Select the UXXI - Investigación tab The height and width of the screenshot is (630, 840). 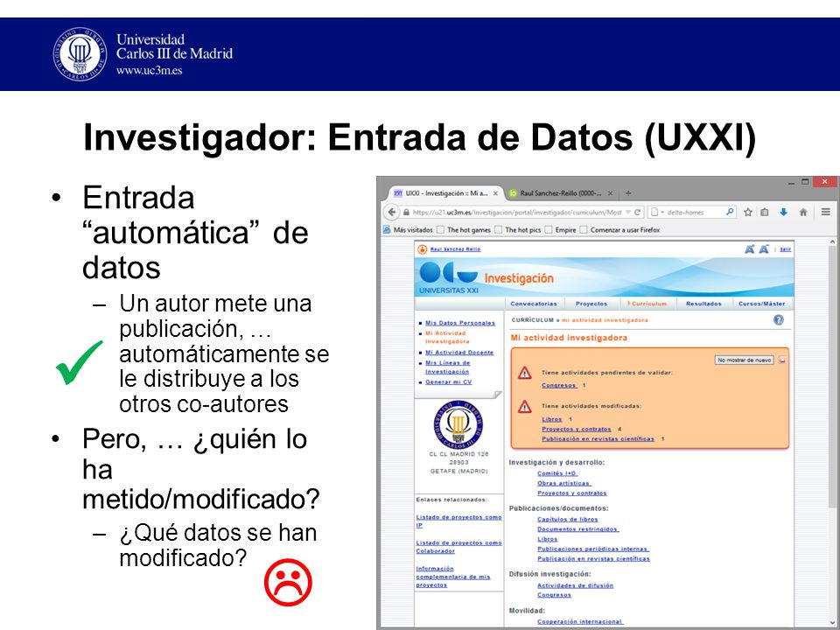coord(445,193)
